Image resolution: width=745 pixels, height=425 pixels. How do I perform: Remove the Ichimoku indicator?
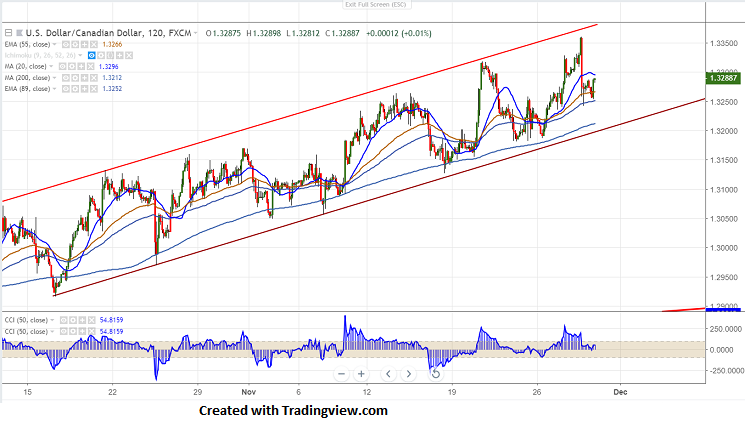tap(129, 55)
